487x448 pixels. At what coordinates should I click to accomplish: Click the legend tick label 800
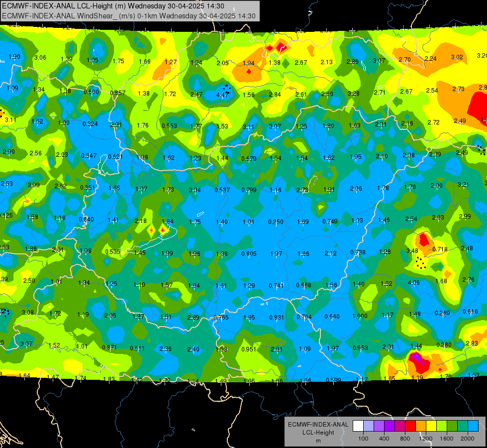405,439
